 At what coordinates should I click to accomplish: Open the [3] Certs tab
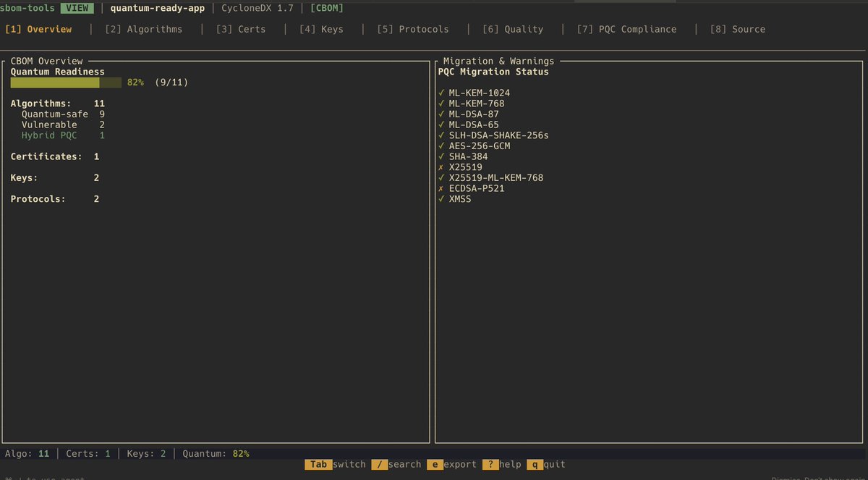click(x=241, y=29)
